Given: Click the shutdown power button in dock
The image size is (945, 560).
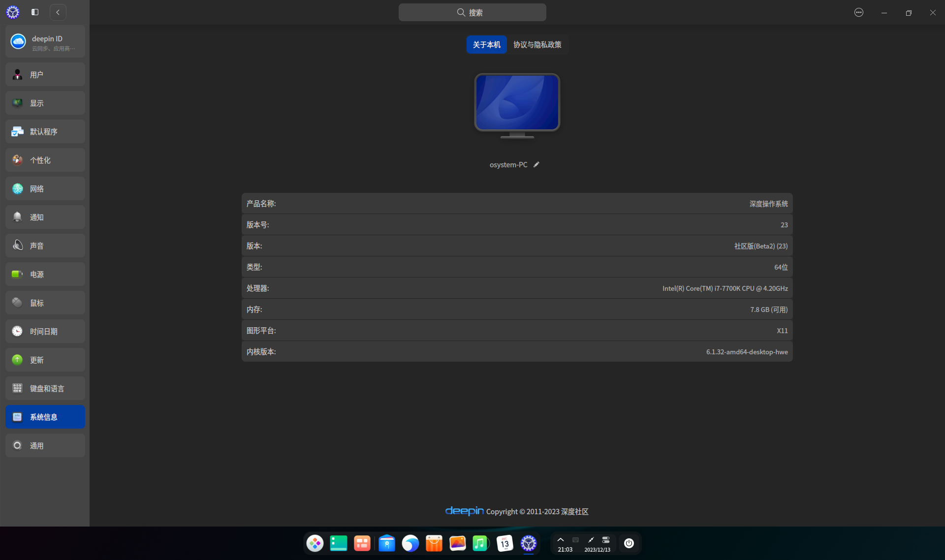Looking at the screenshot, I should coord(629,543).
